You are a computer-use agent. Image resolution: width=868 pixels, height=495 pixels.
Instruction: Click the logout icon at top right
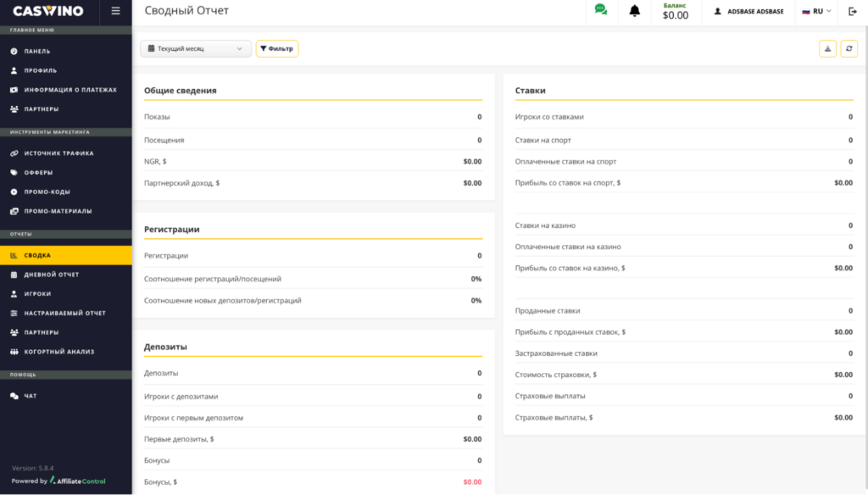pyautogui.click(x=853, y=11)
